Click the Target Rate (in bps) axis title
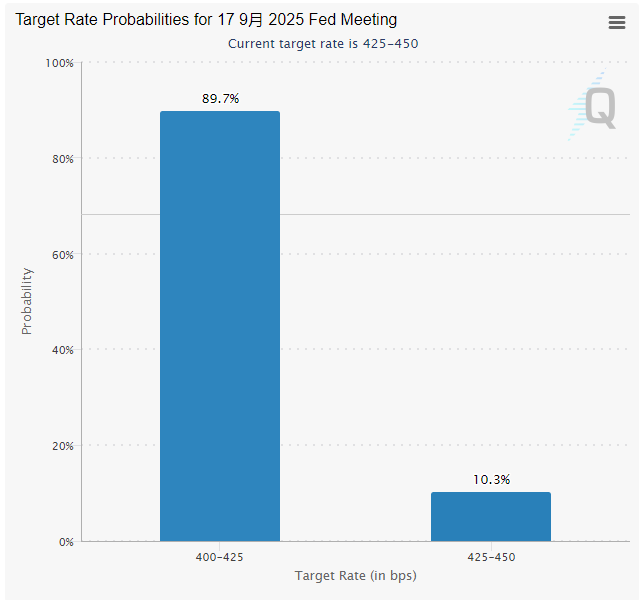The image size is (642, 600). point(355,576)
